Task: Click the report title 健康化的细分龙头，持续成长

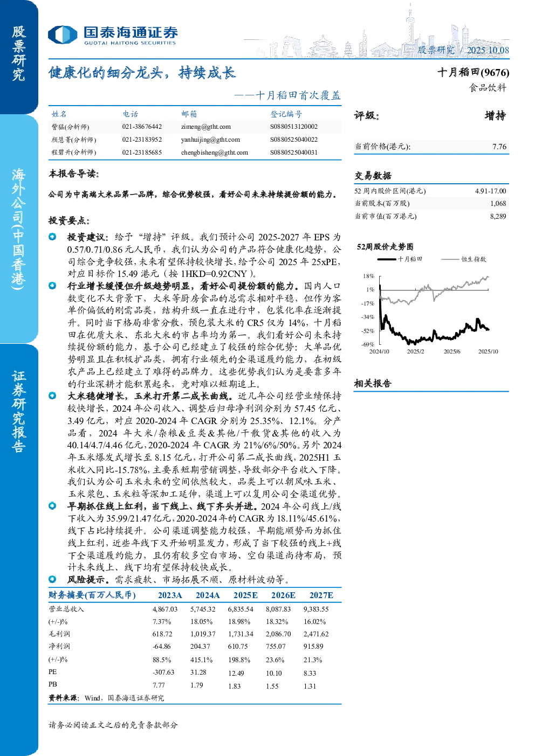Action: (x=142, y=73)
